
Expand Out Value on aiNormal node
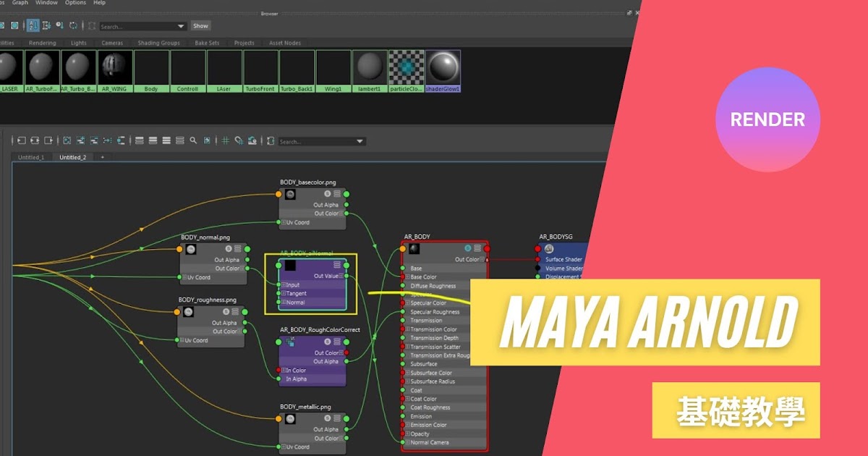click(341, 276)
